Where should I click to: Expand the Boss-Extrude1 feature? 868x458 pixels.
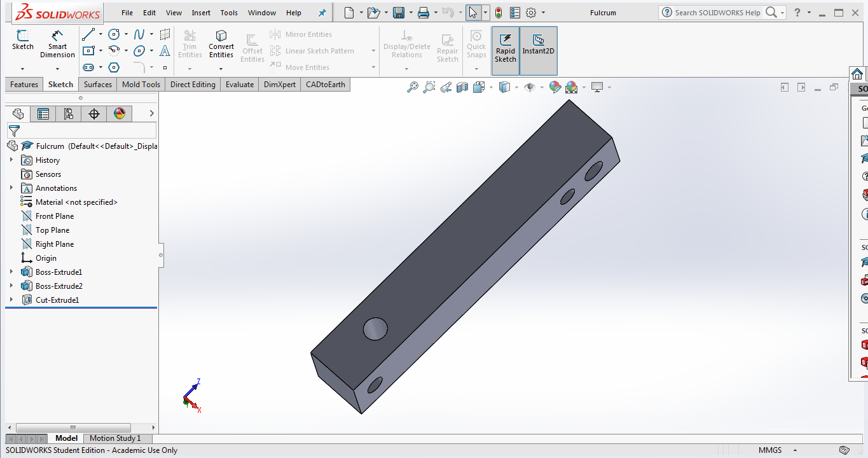click(11, 272)
